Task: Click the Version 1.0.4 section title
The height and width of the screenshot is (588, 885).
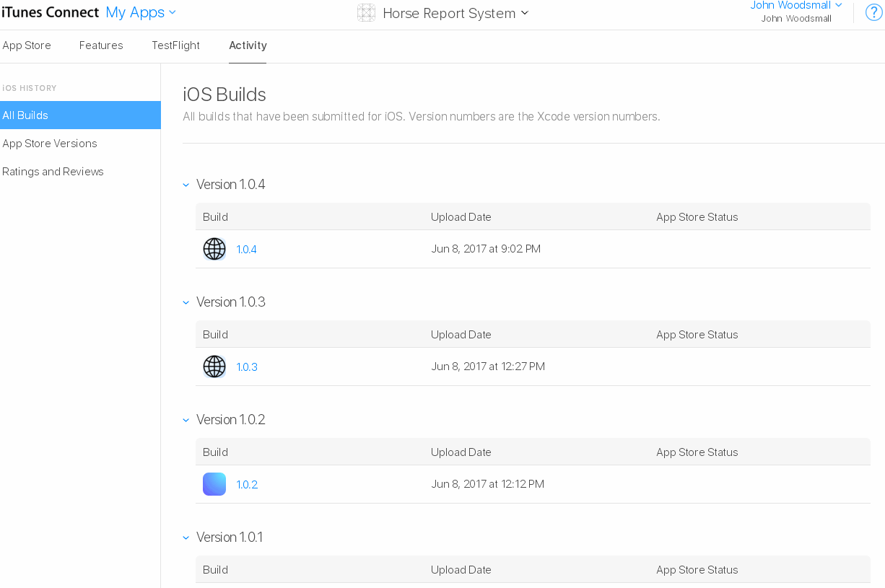Action: pos(231,185)
